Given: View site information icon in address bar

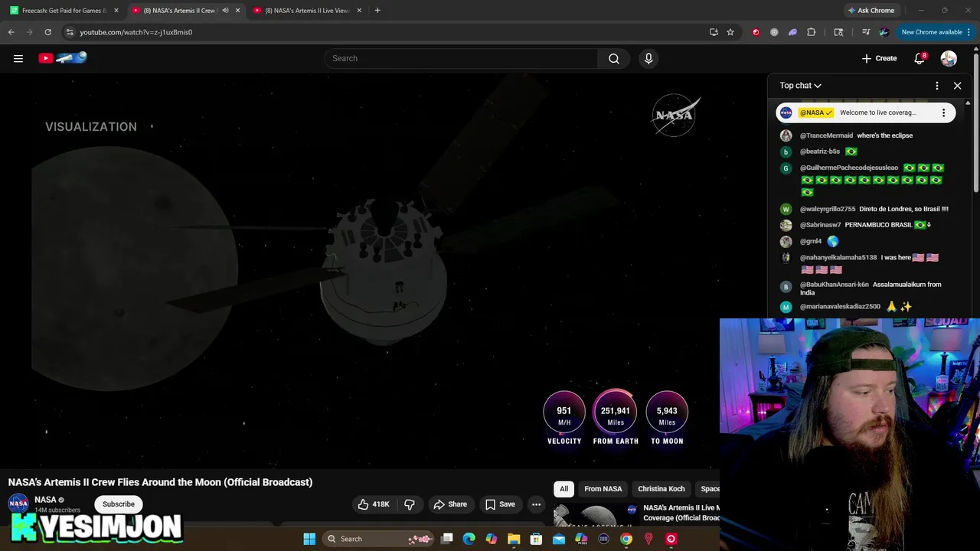Looking at the screenshot, I should pos(70,32).
